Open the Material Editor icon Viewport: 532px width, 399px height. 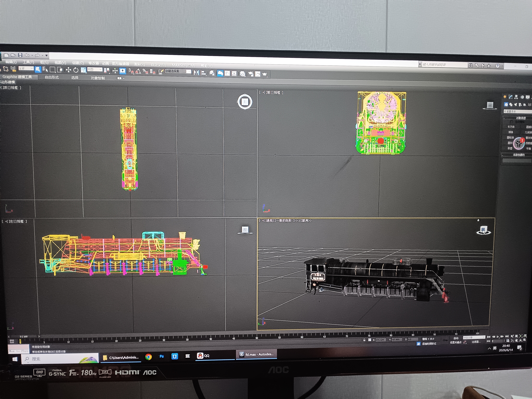[242, 74]
